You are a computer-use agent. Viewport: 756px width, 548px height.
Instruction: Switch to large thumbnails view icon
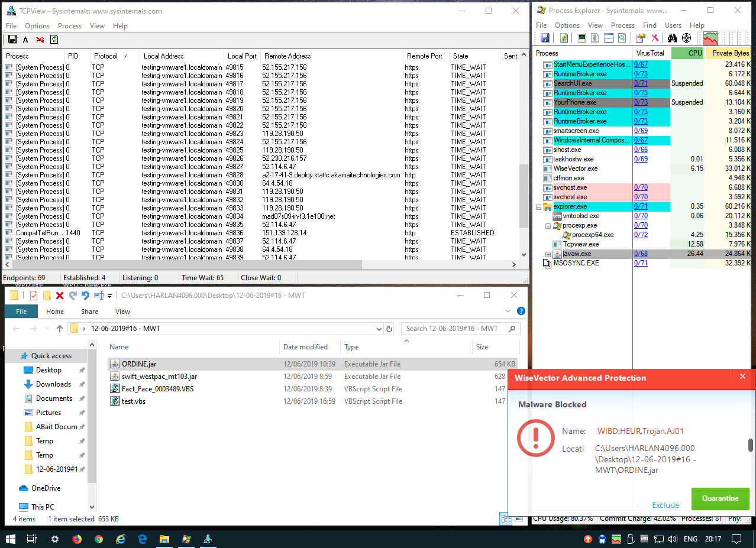[518, 519]
